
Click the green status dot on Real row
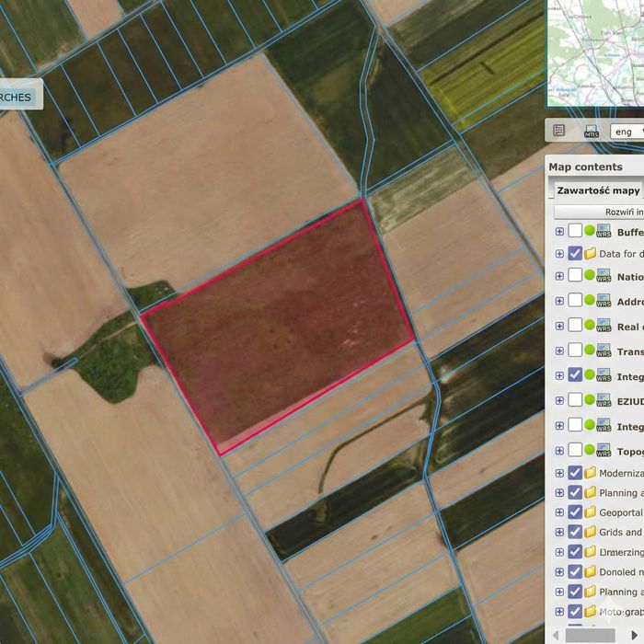(x=590, y=325)
